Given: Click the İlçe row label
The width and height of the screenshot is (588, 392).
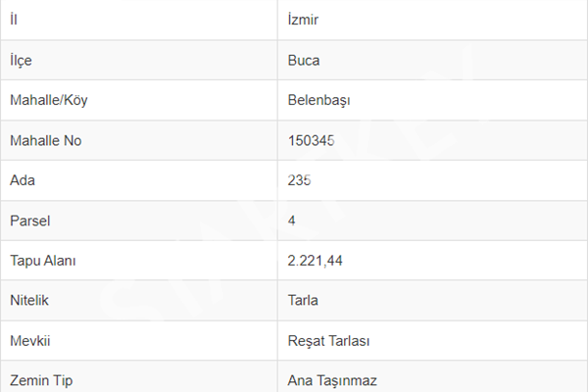Looking at the screenshot, I should (x=21, y=61).
